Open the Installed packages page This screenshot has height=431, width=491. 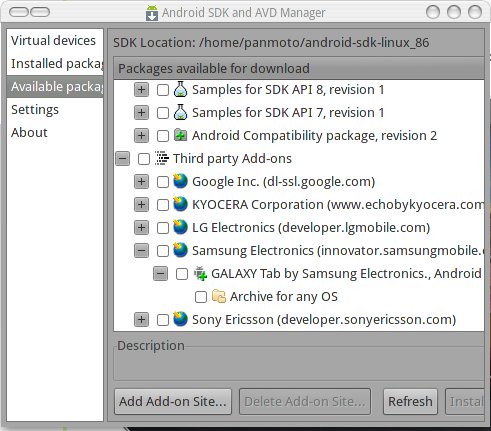pyautogui.click(x=55, y=63)
